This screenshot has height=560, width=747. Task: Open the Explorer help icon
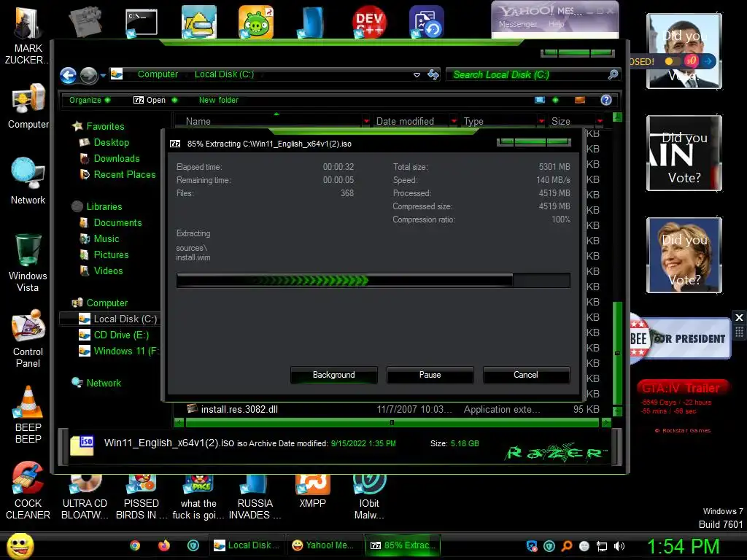tap(606, 100)
